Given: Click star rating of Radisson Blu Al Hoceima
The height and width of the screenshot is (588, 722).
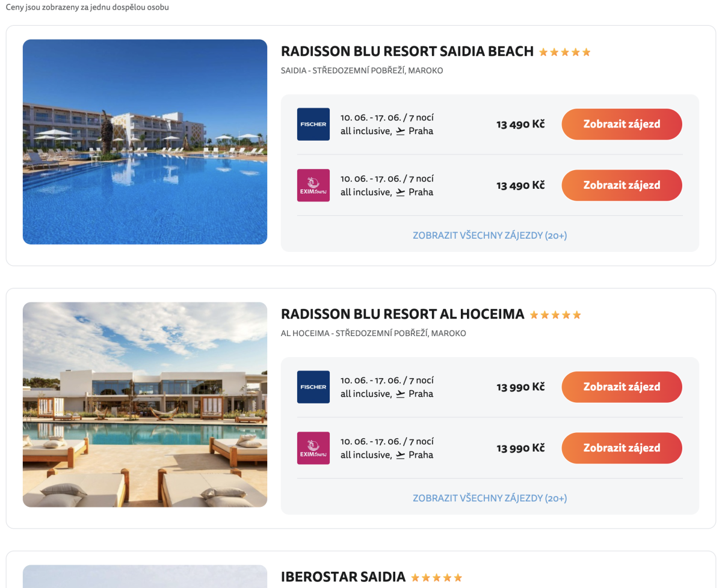Looking at the screenshot, I should [555, 315].
